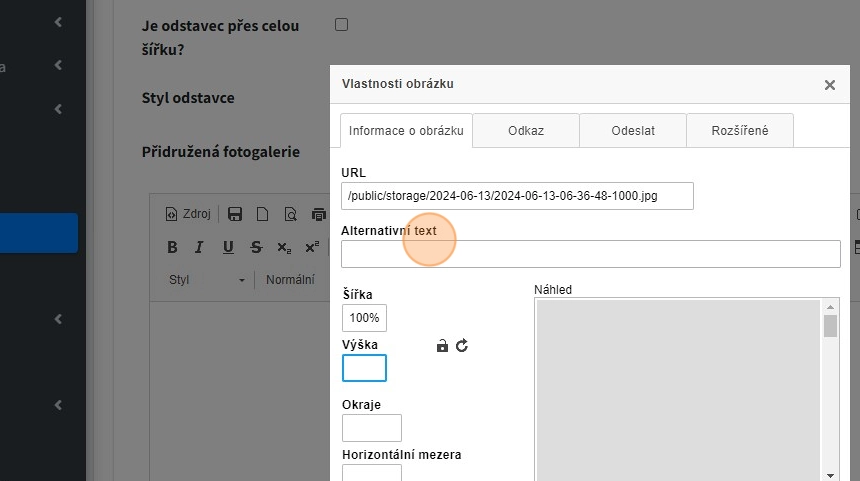Switch to the Odeslat tab
The height and width of the screenshot is (481, 860).
[633, 131]
